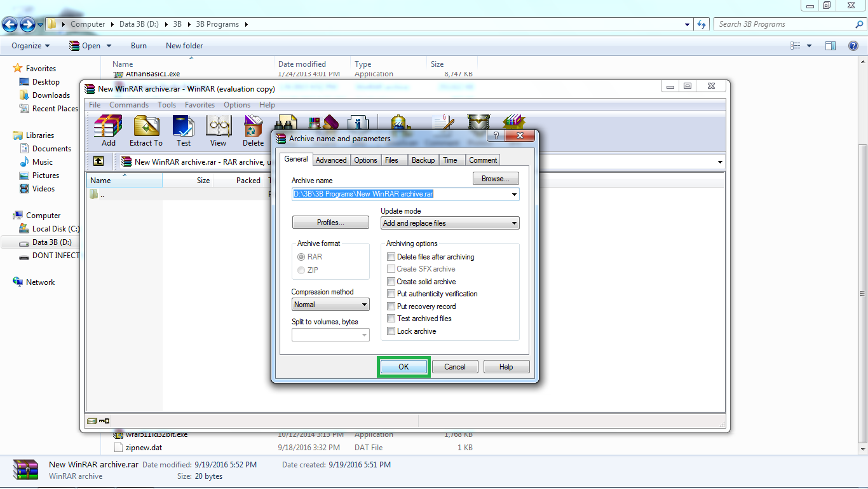Viewport: 868px width, 489px height.
Task: Click the View toolbar icon in WinRAR
Action: click(218, 131)
